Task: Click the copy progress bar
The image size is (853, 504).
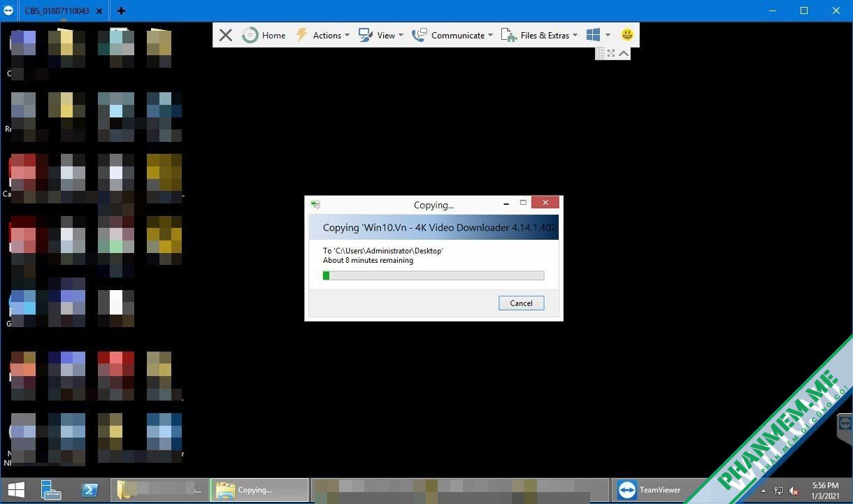Action: (433, 275)
